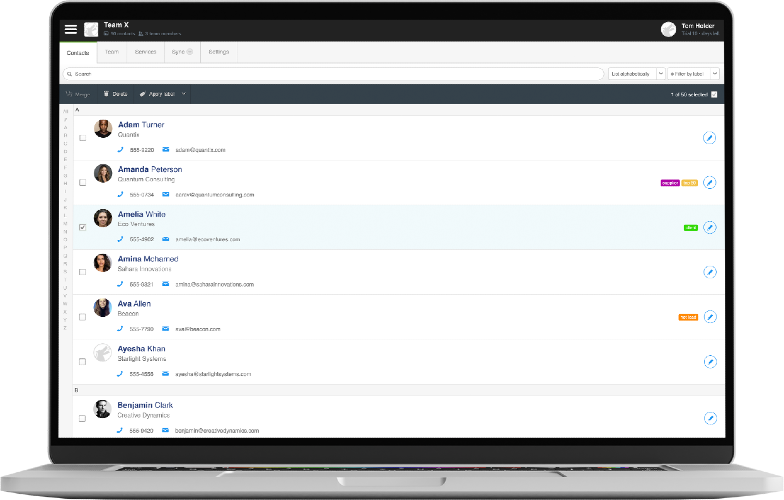Click the Merge button in the action bar
The width and height of the screenshot is (784, 500).
[78, 94]
